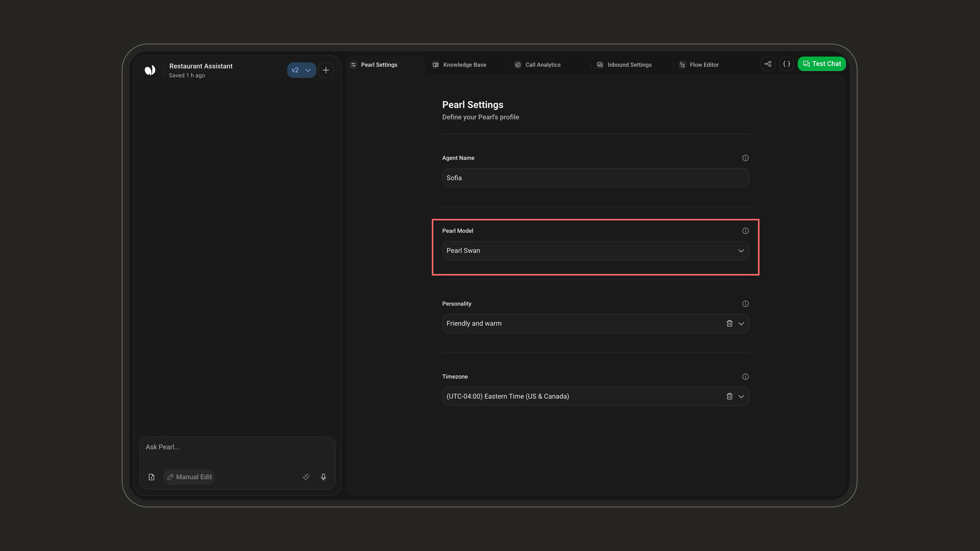Click the 'Define your Pearl's profile' subtitle
Viewport: 980px width, 551px height.
(x=480, y=117)
